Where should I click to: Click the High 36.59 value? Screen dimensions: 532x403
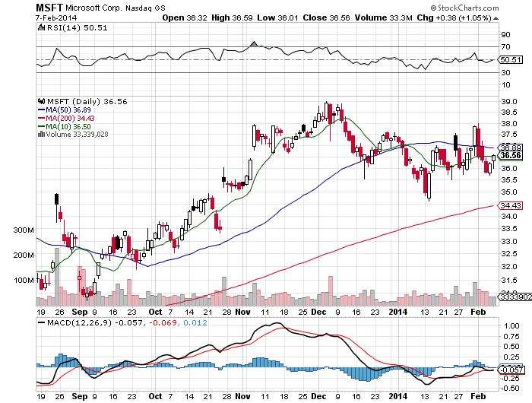click(x=232, y=17)
